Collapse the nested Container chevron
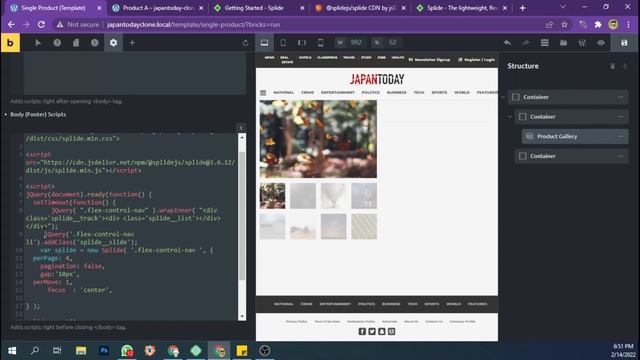 point(510,117)
